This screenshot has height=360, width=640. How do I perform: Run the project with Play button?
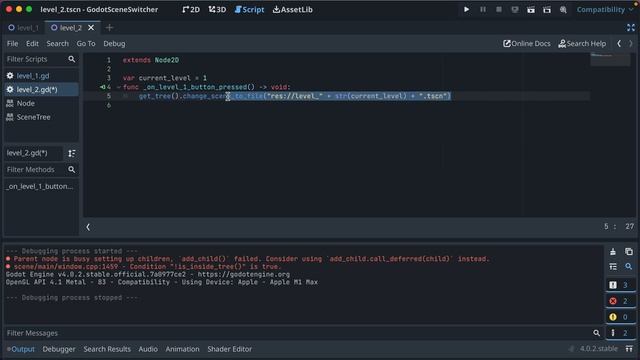coord(466,9)
